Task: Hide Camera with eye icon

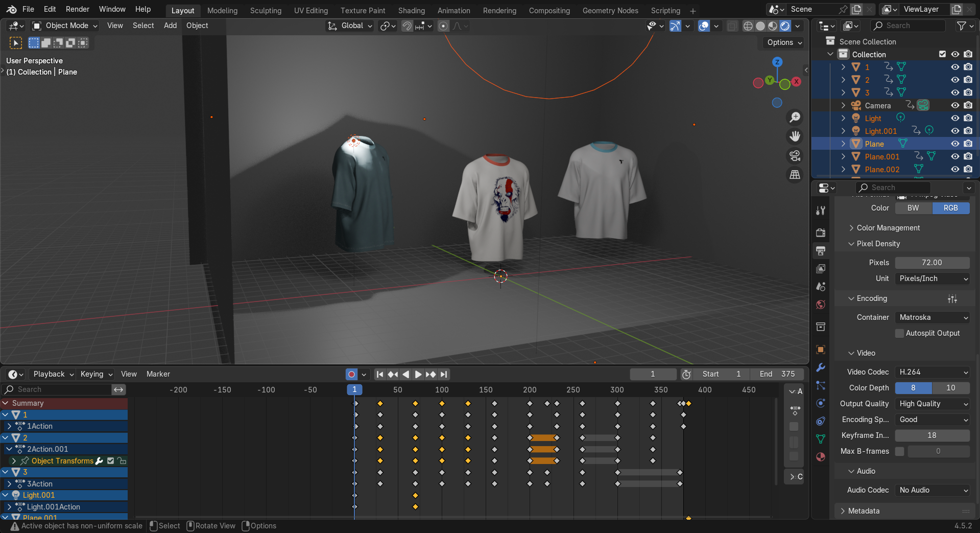Action: point(955,105)
